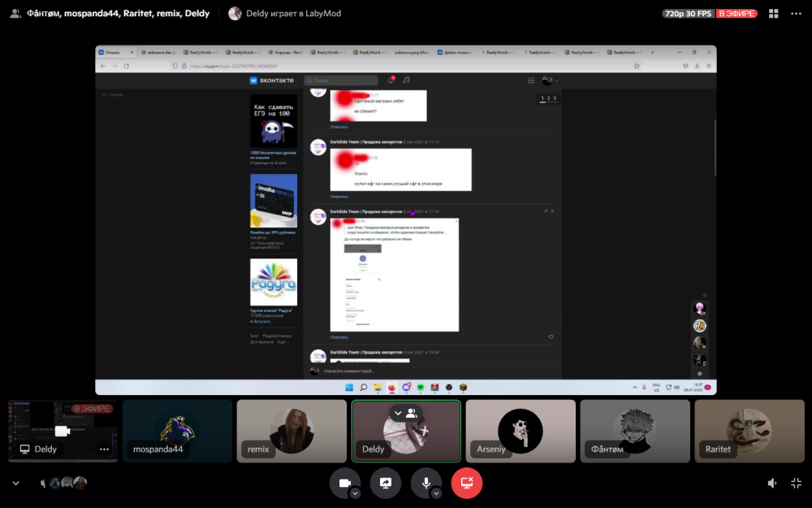Open VK profile avatar dropdown
The height and width of the screenshot is (508, 812).
(550, 80)
